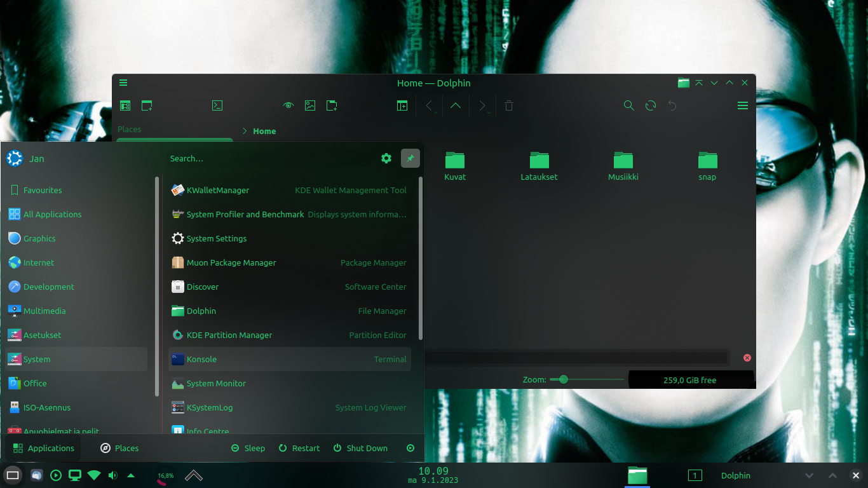Screen dimensions: 868x488
Task: Select the System category
Action: (x=76, y=359)
